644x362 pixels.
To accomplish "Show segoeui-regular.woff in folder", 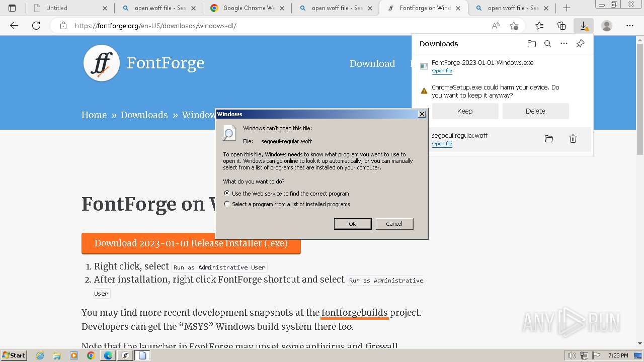I will pyautogui.click(x=549, y=139).
